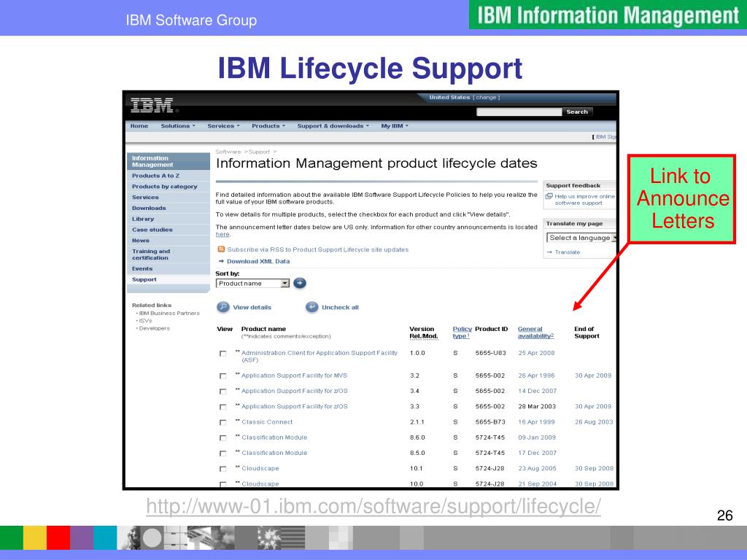Click the "here" link for other countries
The width and height of the screenshot is (747, 560).
222,234
